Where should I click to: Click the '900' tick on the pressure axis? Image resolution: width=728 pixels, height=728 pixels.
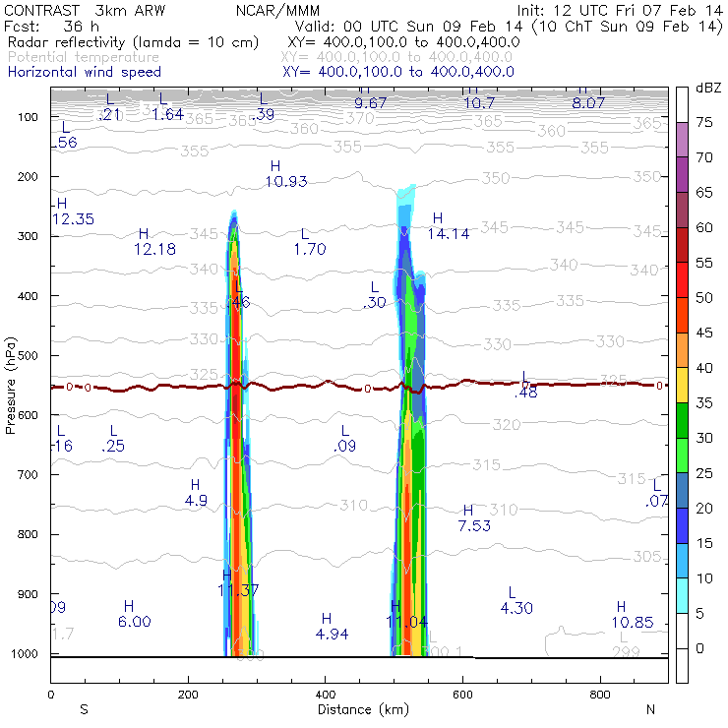pyautogui.click(x=28, y=594)
